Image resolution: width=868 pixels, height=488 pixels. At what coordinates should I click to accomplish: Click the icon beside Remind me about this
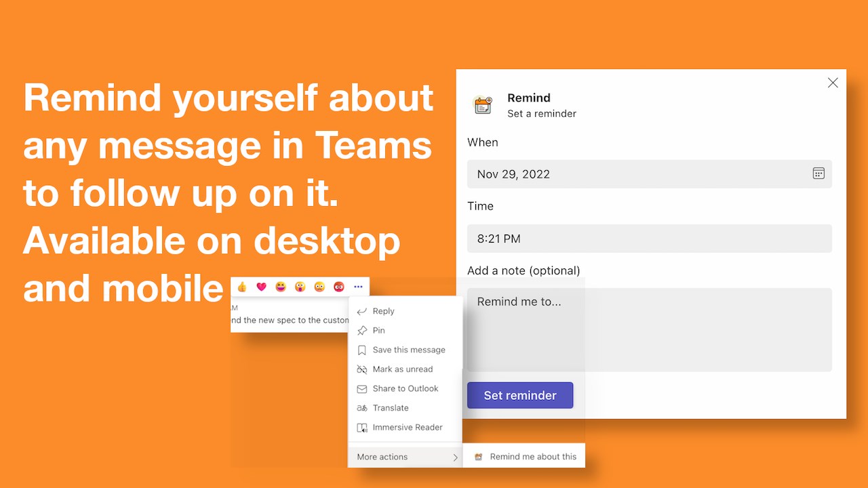[x=479, y=457]
